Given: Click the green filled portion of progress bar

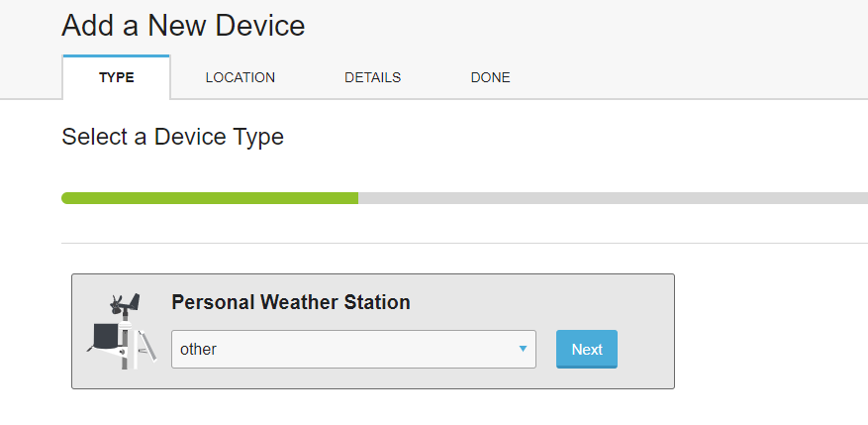Looking at the screenshot, I should [210, 198].
